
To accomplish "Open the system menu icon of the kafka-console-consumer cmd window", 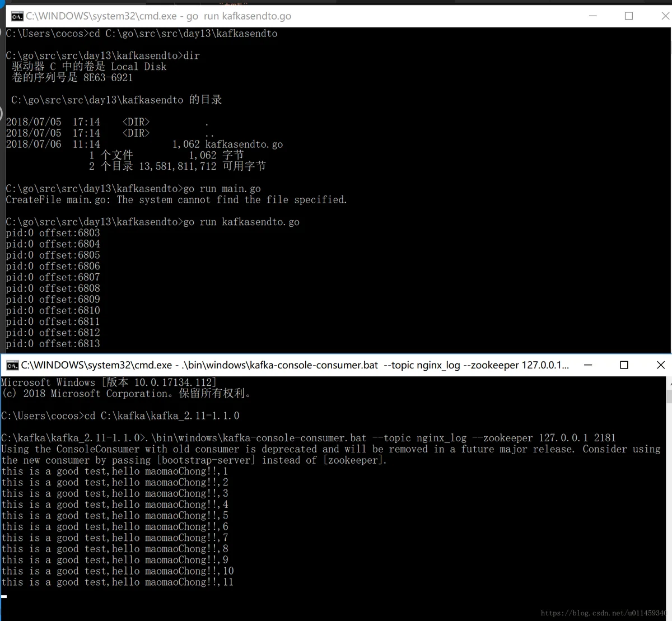I will (x=12, y=365).
